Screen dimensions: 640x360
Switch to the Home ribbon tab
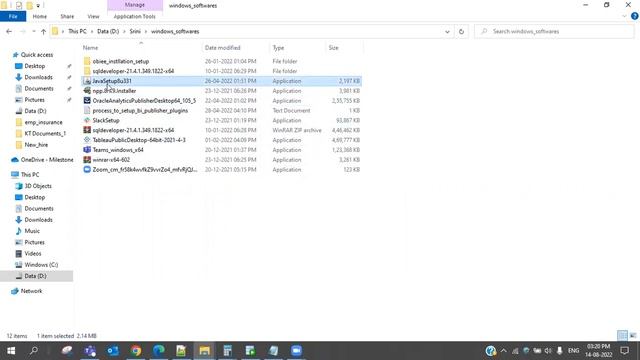[x=40, y=16]
